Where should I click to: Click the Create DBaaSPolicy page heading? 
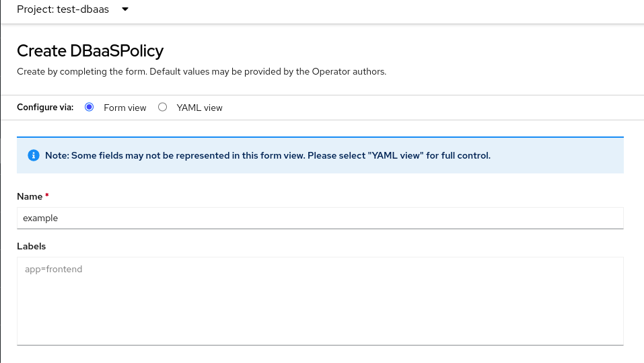click(90, 50)
